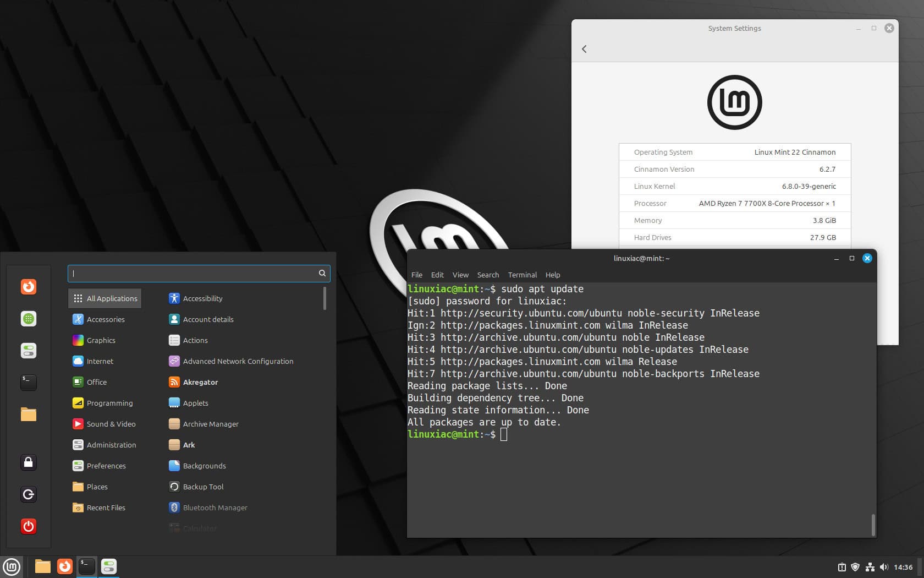The height and width of the screenshot is (578, 924).
Task: Open the Archive Manager application
Action: 211,424
